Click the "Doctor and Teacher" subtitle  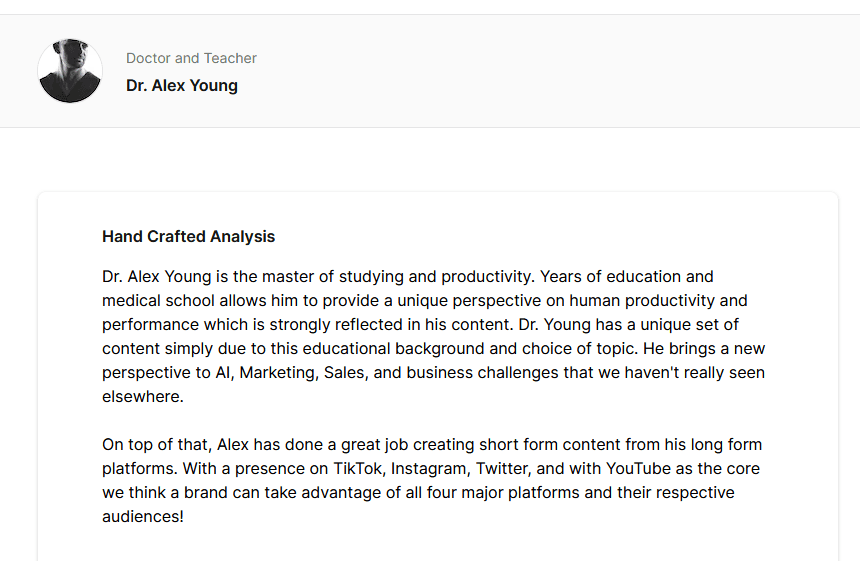(x=191, y=58)
